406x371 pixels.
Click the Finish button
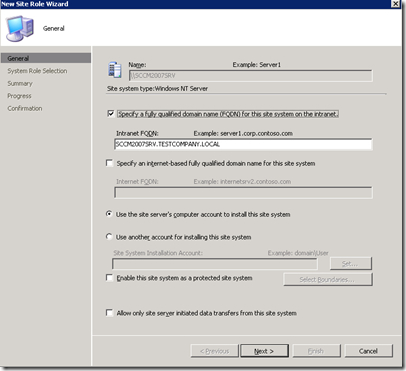click(x=316, y=351)
